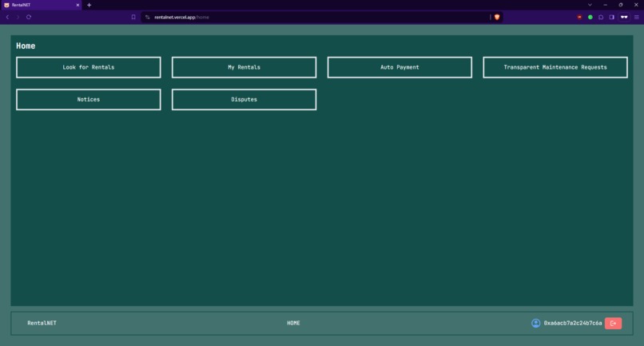Open the tab search dropdown chevron

pyautogui.click(x=590, y=5)
